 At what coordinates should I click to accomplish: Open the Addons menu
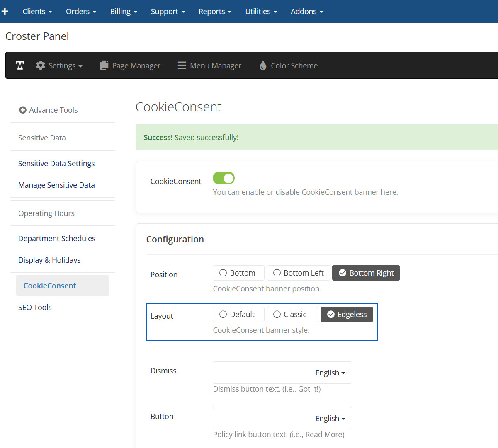click(x=307, y=12)
